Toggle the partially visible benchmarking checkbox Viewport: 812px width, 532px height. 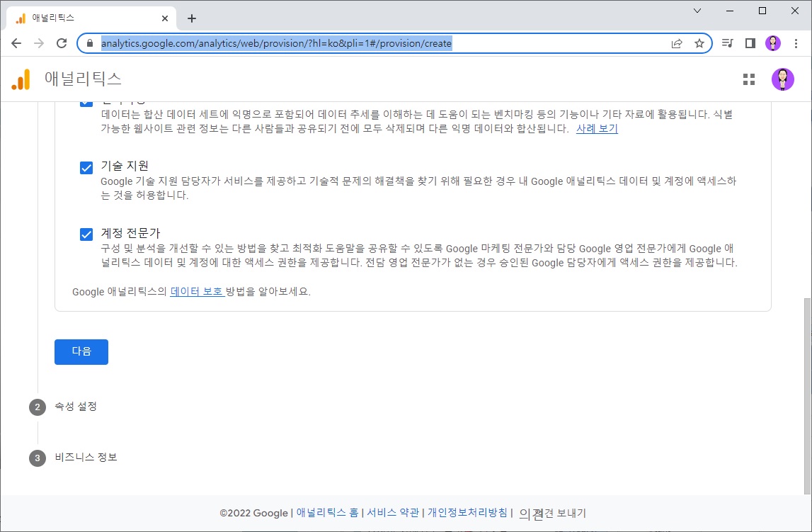86,103
